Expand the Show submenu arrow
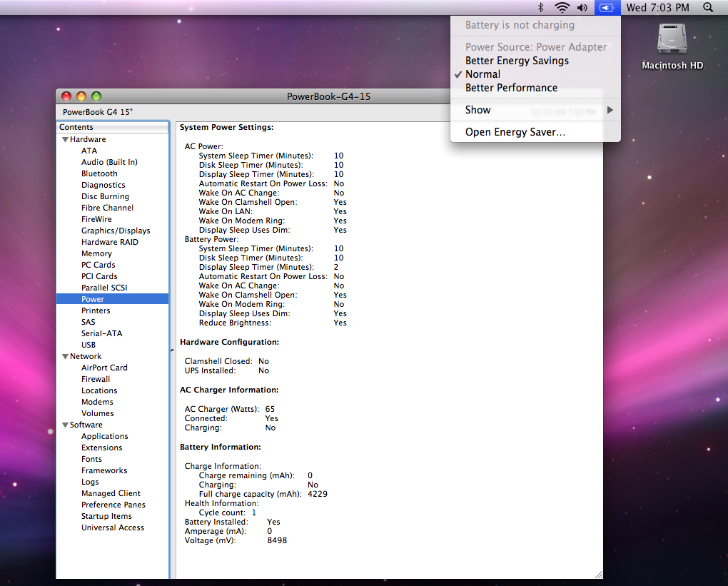 [x=610, y=110]
